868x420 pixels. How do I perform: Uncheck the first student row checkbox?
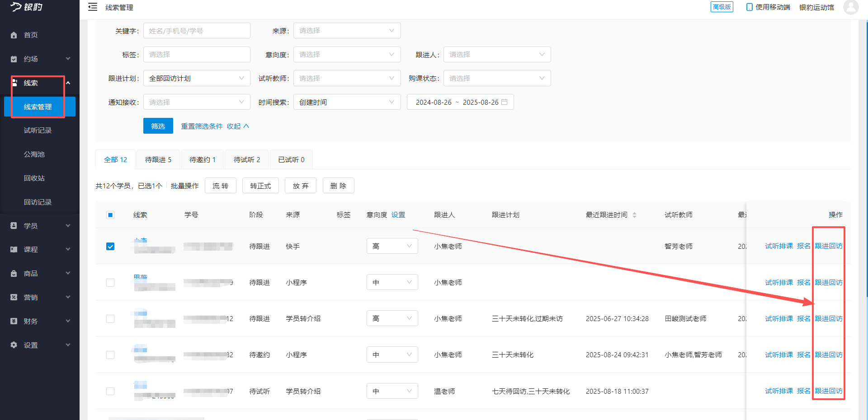[x=110, y=247]
